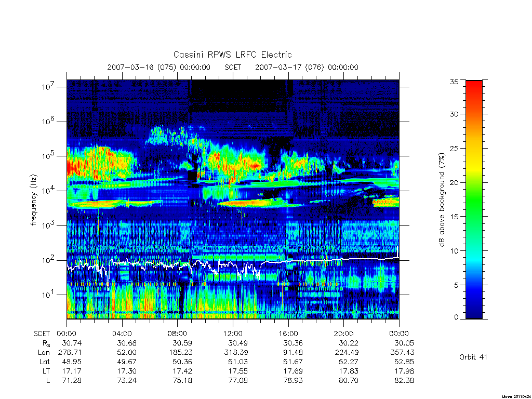
Task: Click the 'LT' row label
Action: click(46, 371)
